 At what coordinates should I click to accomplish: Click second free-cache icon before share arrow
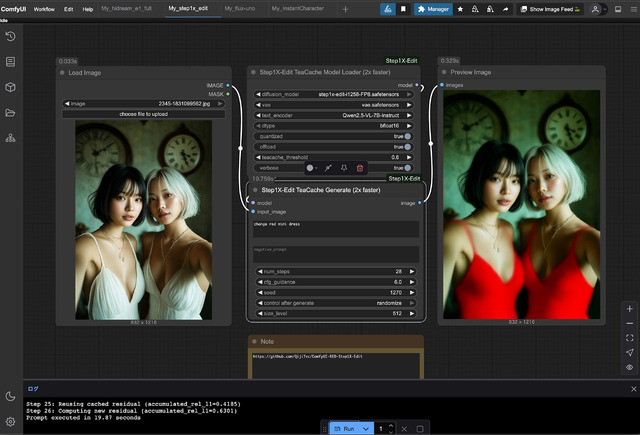[x=490, y=9]
